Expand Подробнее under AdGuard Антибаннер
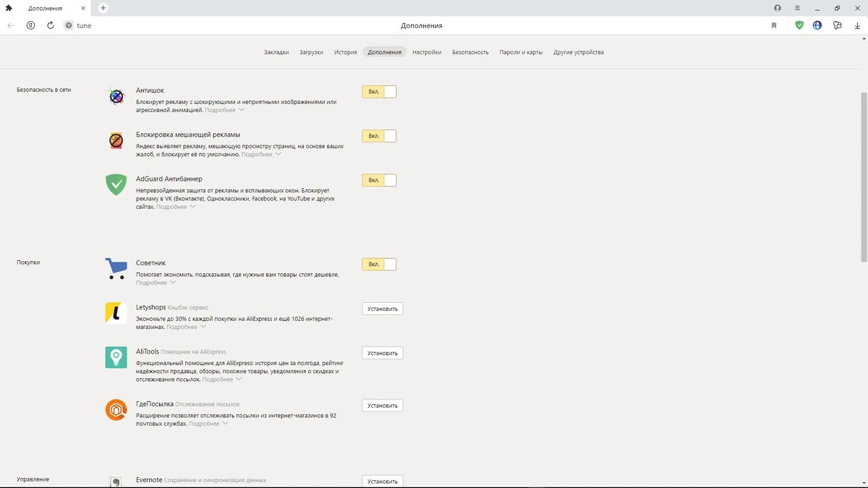Viewport: 868px width, 488px height. [176, 207]
